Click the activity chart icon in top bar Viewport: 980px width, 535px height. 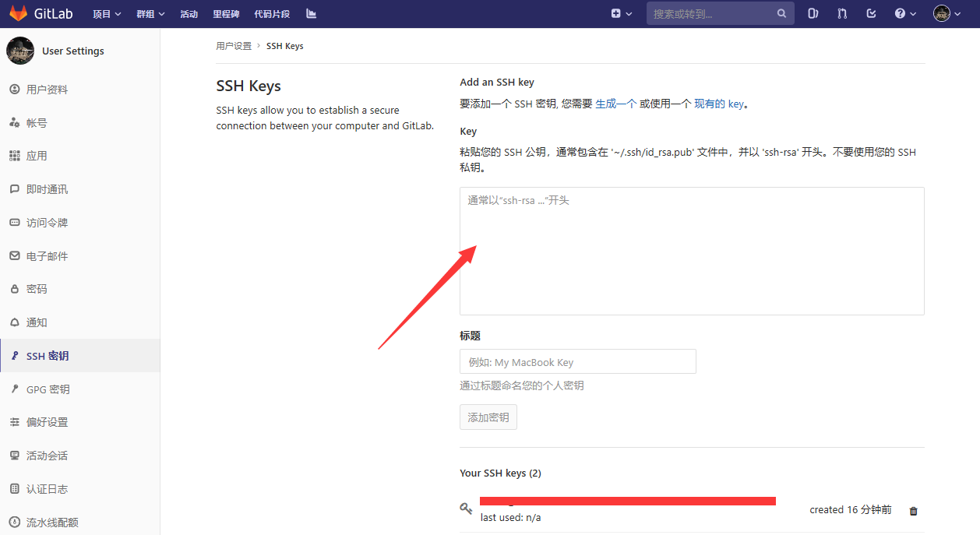coord(311,12)
